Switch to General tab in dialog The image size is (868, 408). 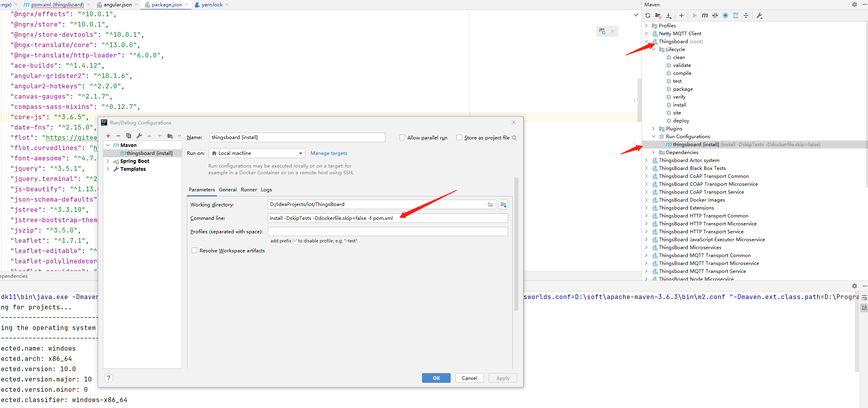coord(228,190)
